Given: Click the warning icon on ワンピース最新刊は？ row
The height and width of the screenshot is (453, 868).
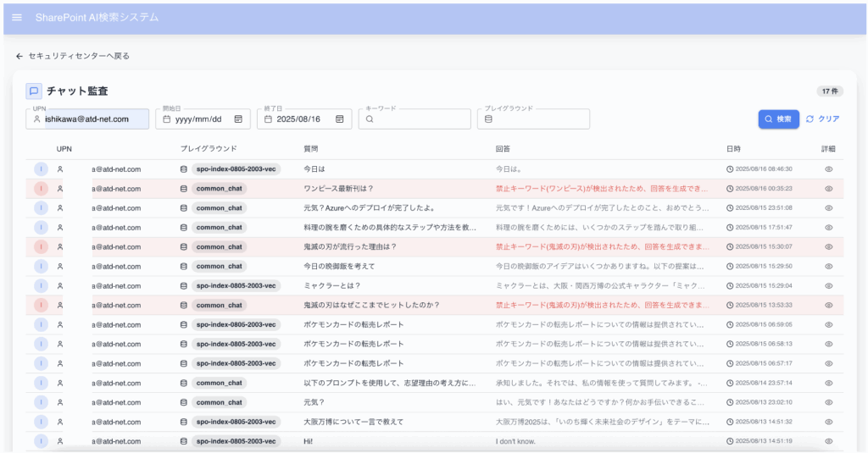Looking at the screenshot, I should pyautogui.click(x=41, y=189).
